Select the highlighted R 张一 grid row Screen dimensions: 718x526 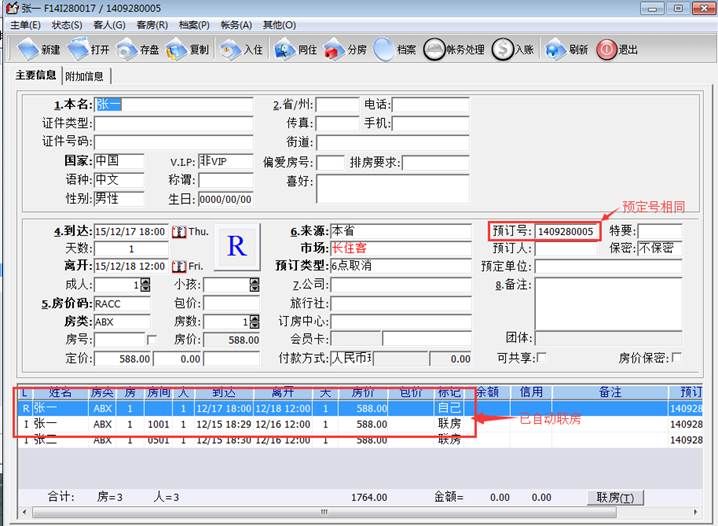click(x=359, y=408)
